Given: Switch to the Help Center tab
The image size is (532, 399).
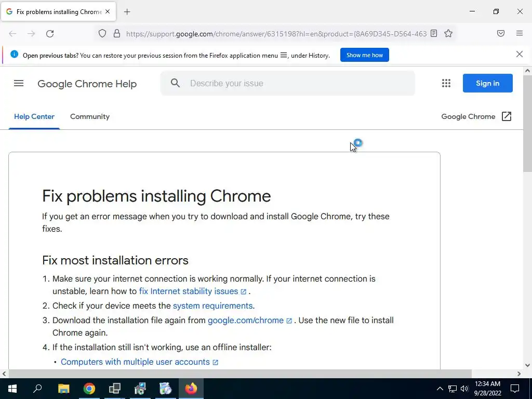Looking at the screenshot, I should pos(34,116).
